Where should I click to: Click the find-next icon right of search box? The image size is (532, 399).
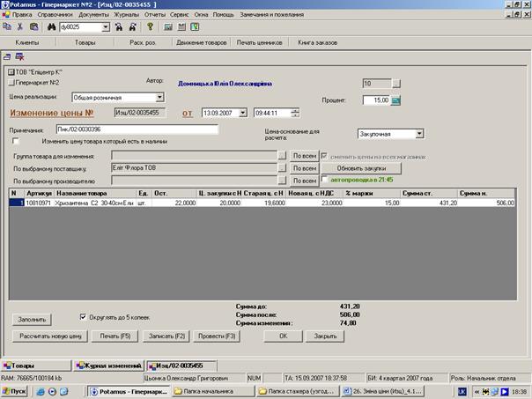pos(119,26)
